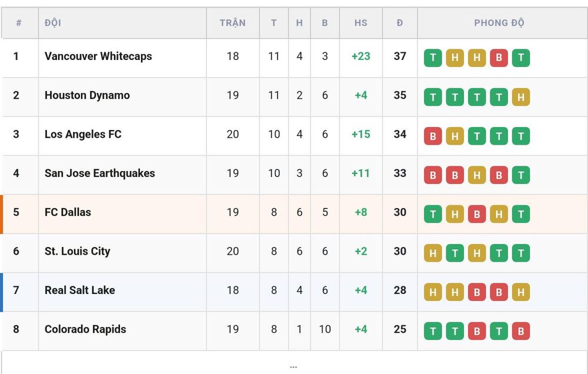
Task: Click the ĐỘI column header
Action: [53, 23]
